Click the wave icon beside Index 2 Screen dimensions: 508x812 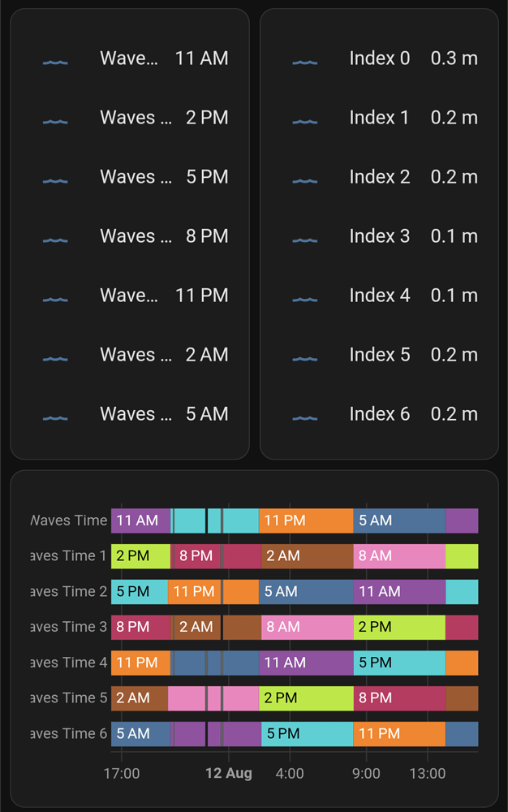[304, 180]
